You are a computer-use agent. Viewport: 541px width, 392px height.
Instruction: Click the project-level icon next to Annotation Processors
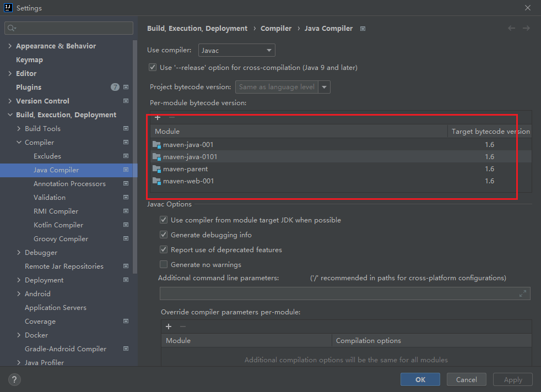[126, 184]
